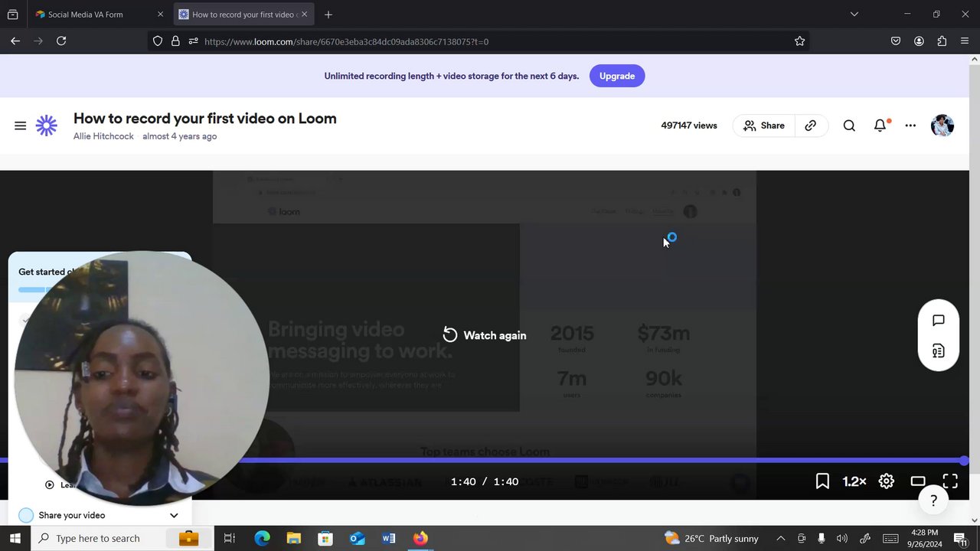
Task: Click the Loom logo icon
Action: point(47,126)
